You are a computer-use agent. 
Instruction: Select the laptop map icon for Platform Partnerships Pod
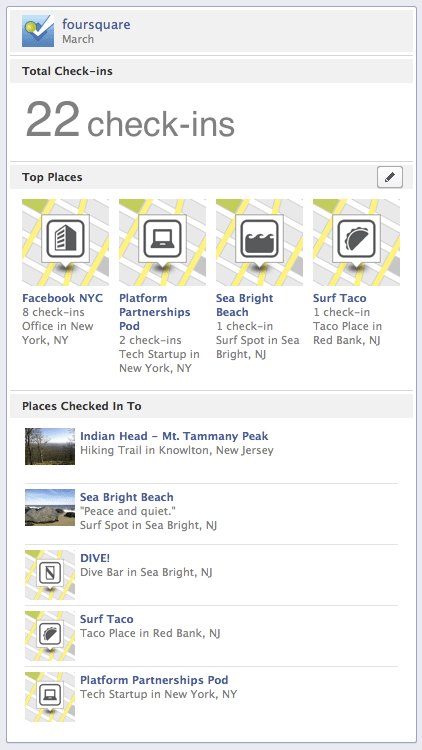pyautogui.click(x=163, y=243)
